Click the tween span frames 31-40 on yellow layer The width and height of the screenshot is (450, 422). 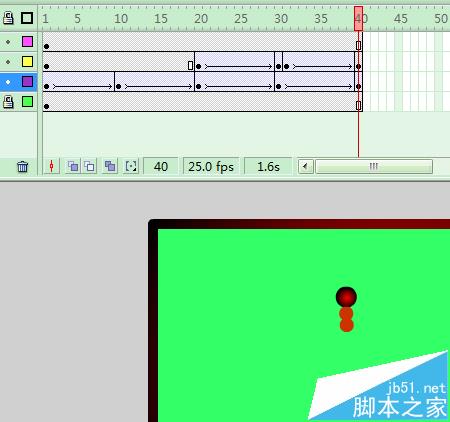tap(319, 62)
